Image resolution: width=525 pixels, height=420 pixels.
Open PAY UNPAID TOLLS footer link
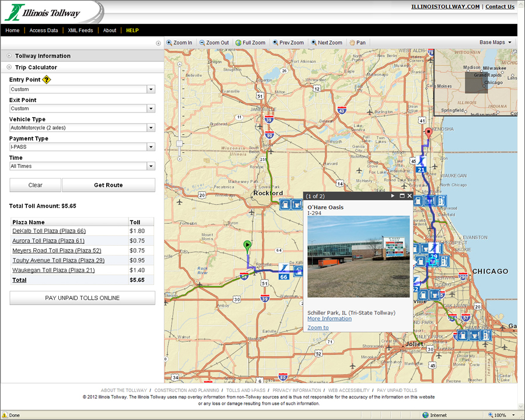[397, 390]
